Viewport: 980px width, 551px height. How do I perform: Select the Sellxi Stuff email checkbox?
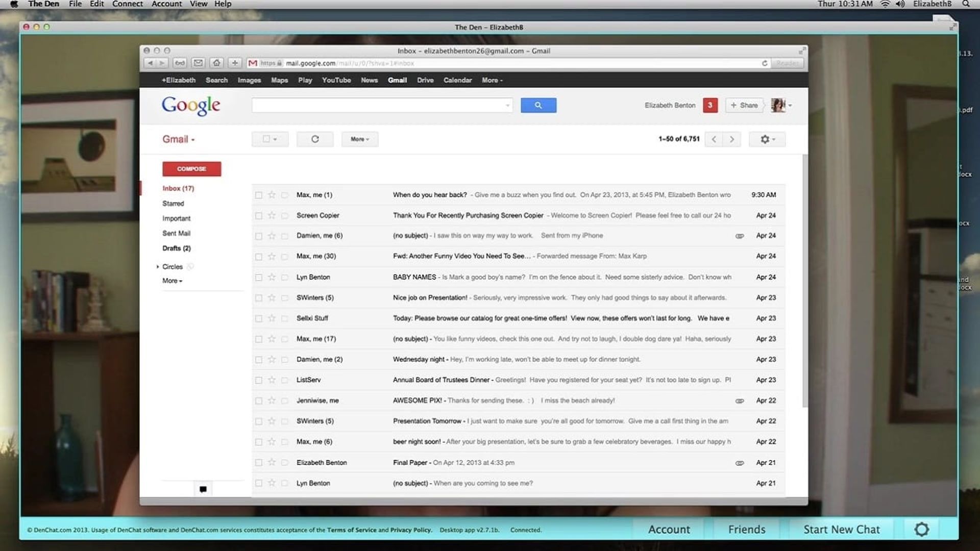pyautogui.click(x=259, y=318)
